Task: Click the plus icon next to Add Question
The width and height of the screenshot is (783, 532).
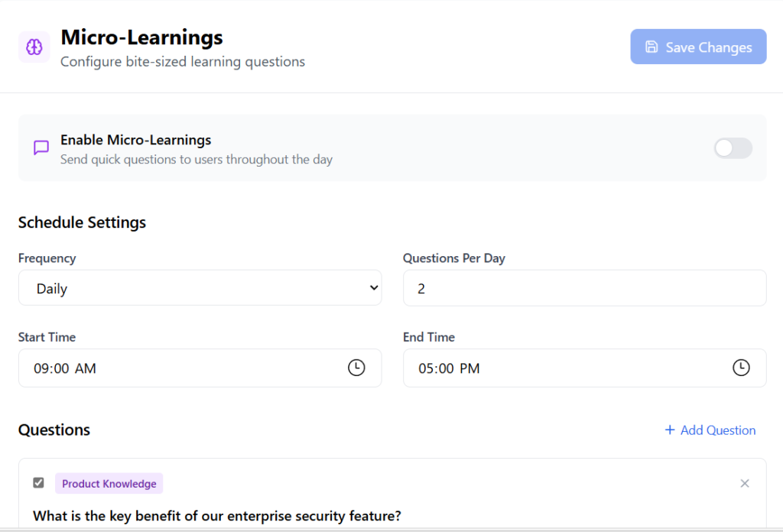Action: [670, 430]
